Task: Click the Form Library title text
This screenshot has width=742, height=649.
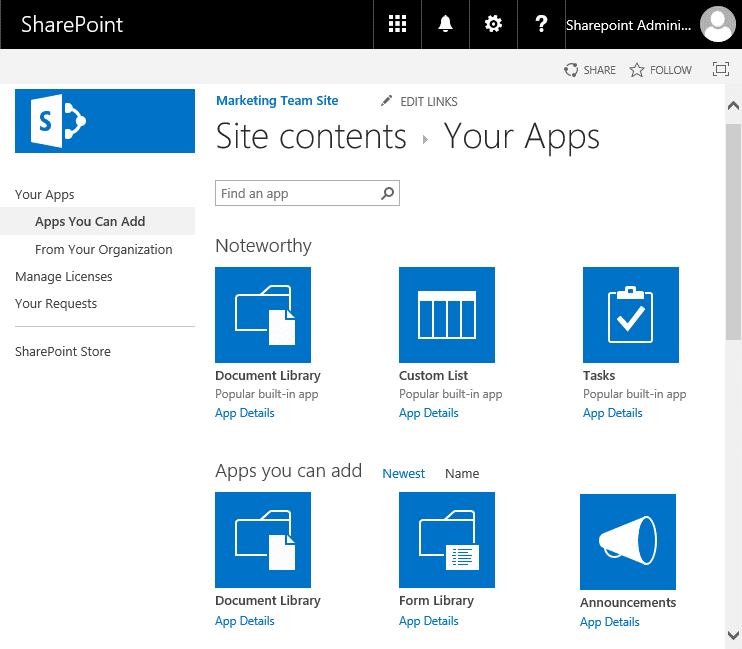Action: click(436, 600)
